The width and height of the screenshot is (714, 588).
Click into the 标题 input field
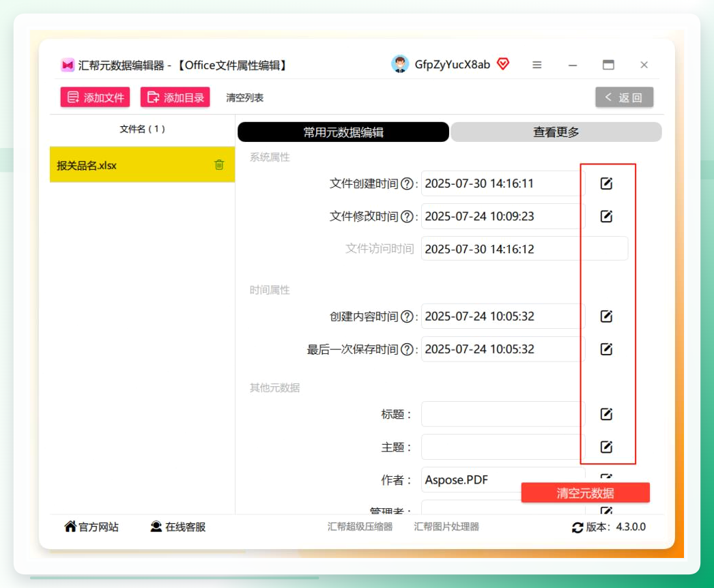pos(502,414)
